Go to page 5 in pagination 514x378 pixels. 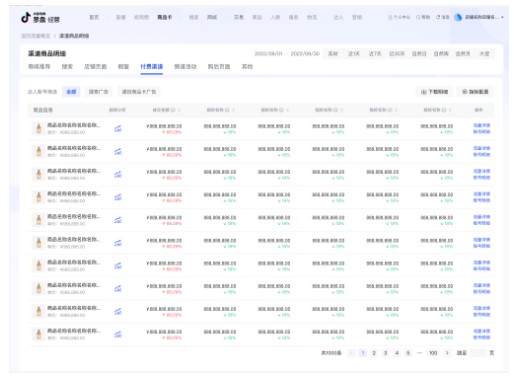click(x=408, y=353)
